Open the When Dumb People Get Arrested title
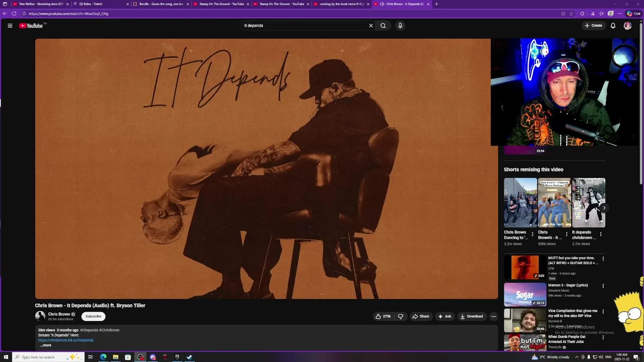The width and height of the screenshot is (644, 362). [x=566, y=339]
